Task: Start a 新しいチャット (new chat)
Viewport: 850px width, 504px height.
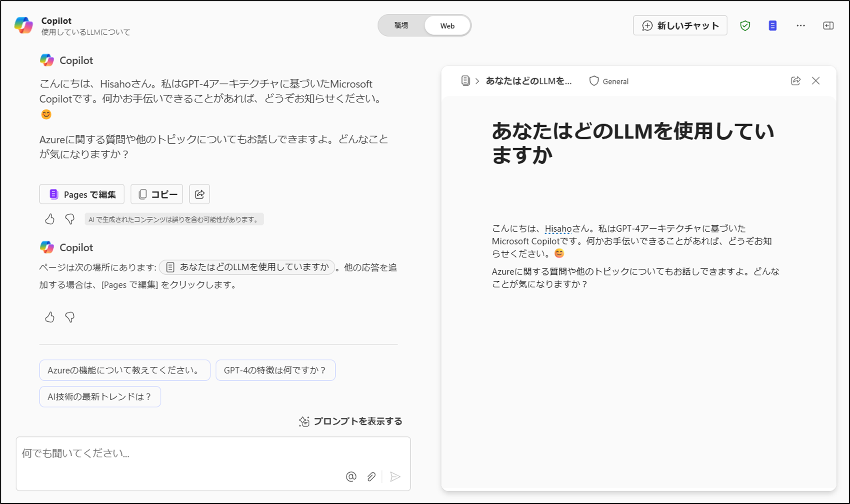Action: (x=680, y=25)
